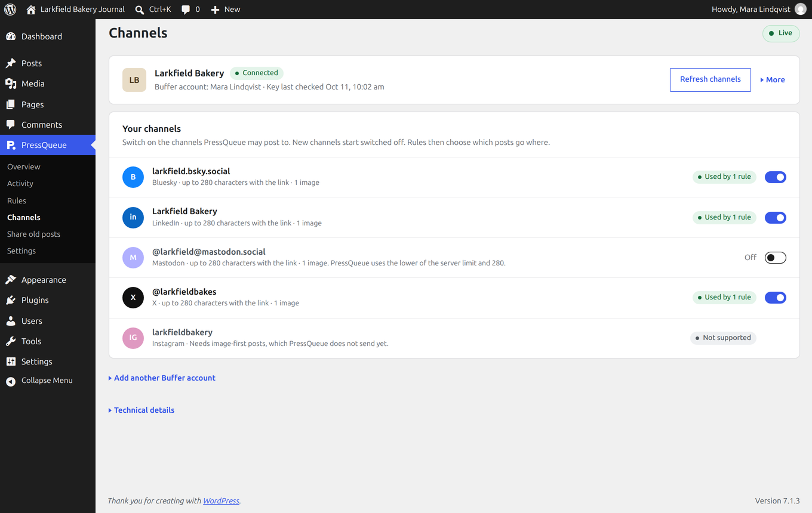Click the plus New icon
Screen dimensions: 812x513
pos(216,10)
